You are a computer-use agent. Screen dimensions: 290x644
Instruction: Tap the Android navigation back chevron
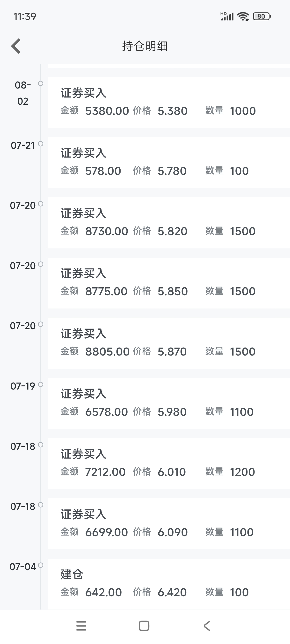pos(207,626)
